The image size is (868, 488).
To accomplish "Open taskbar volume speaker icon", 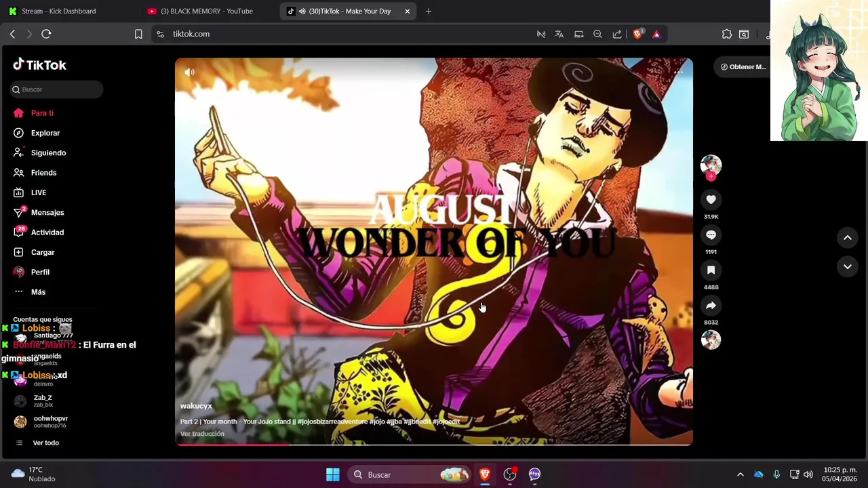I will pyautogui.click(x=808, y=474).
